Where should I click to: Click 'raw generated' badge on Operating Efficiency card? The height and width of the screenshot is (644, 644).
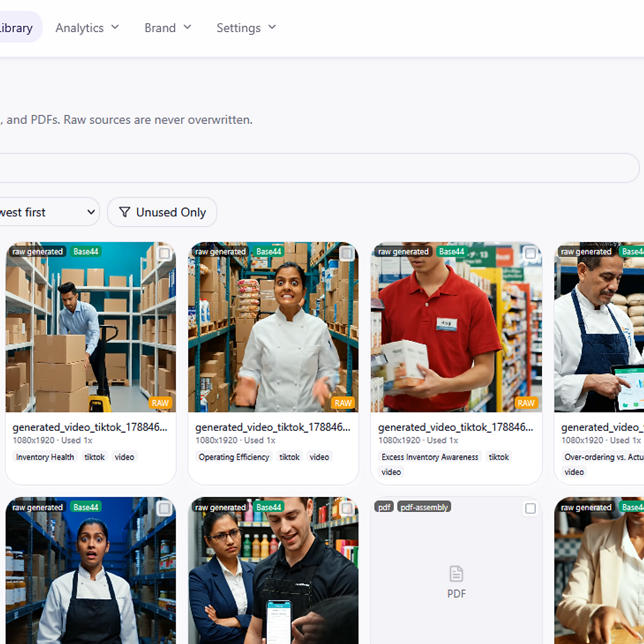tap(221, 252)
